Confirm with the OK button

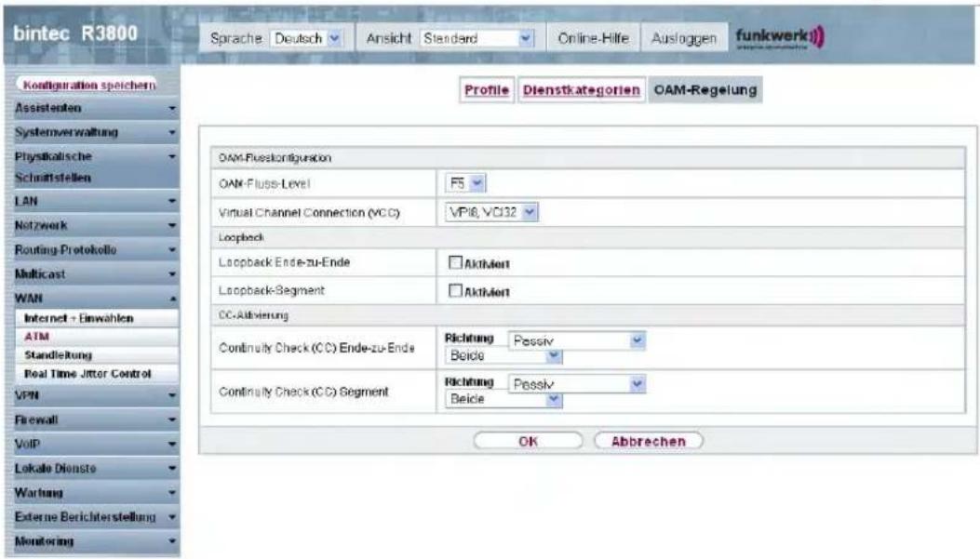click(528, 441)
